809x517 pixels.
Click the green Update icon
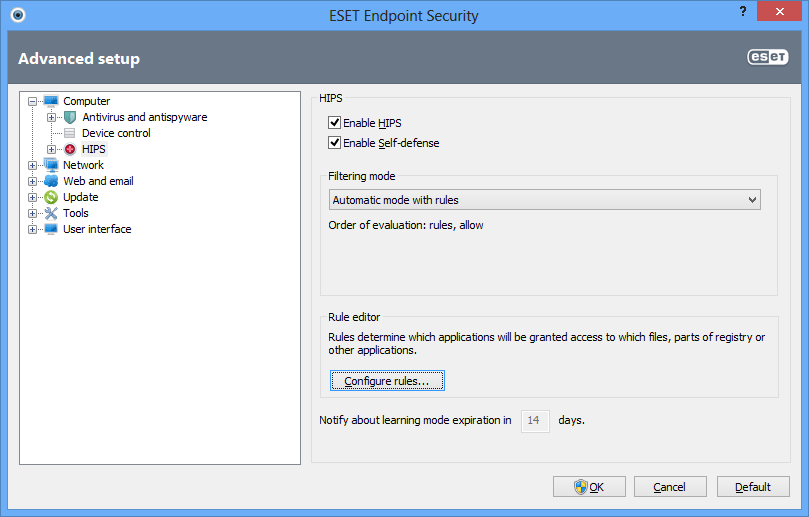point(51,197)
